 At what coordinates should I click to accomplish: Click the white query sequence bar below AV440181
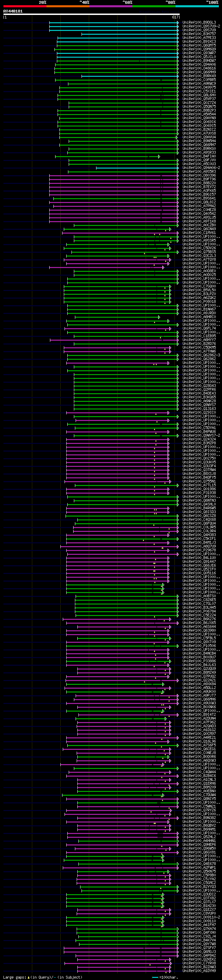pyautogui.click(x=92, y=14)
